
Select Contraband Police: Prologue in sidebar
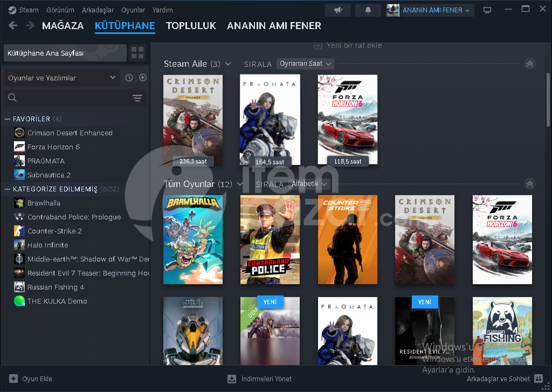click(74, 217)
